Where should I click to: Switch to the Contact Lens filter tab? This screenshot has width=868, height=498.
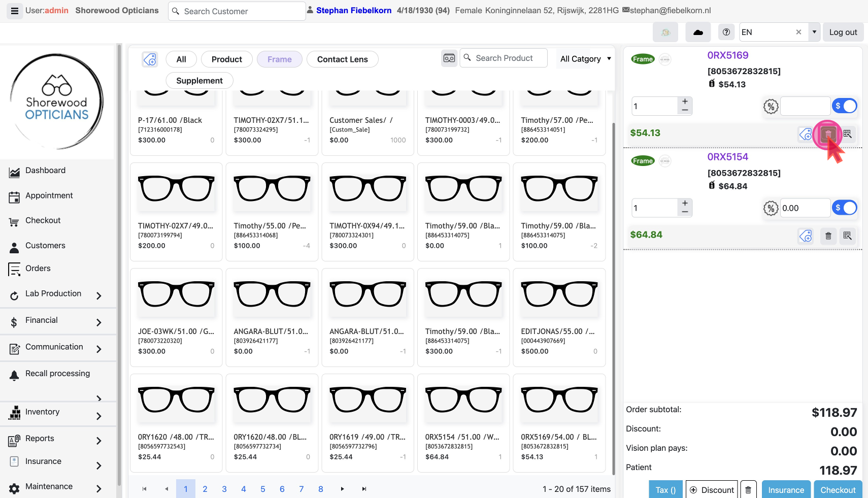pyautogui.click(x=342, y=59)
